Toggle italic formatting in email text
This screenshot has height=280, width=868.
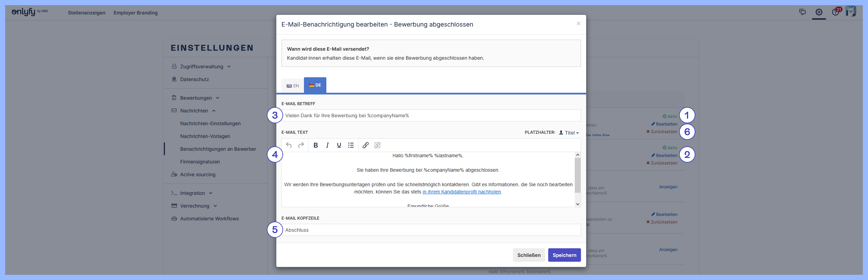tap(327, 145)
